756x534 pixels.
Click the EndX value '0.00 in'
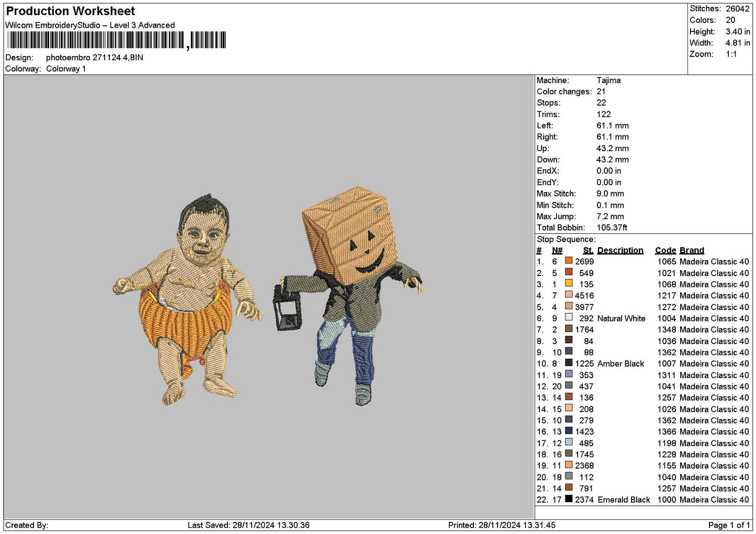[x=609, y=171]
